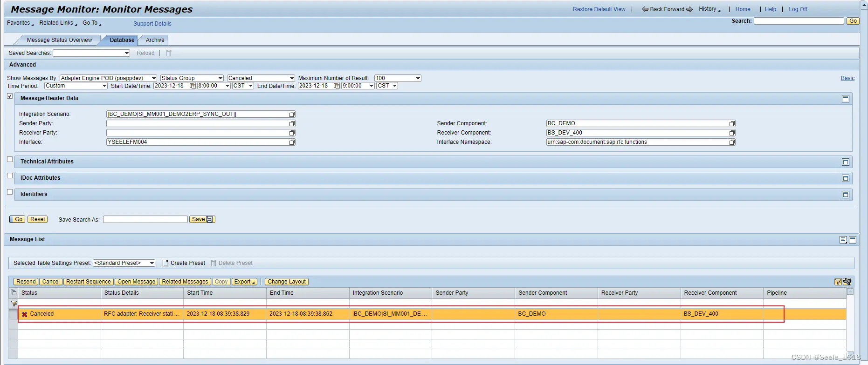This screenshot has height=365, width=868.
Task: Click Open Message button
Action: pyautogui.click(x=136, y=282)
